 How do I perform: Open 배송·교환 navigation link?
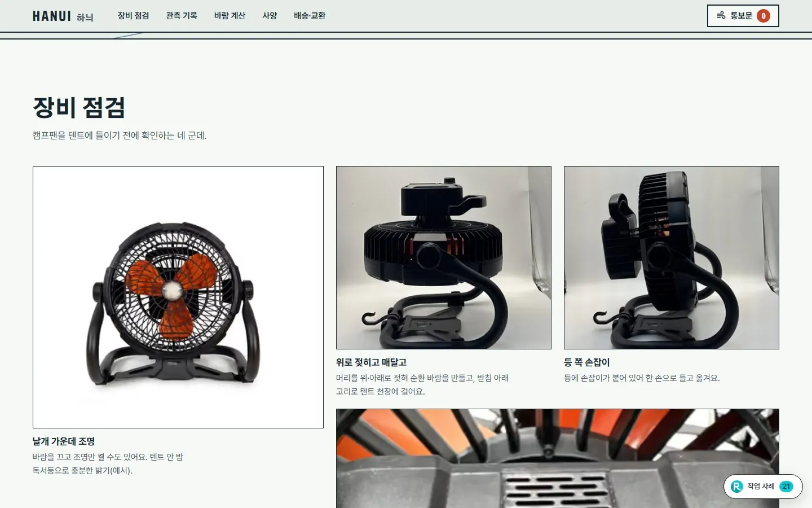click(310, 16)
